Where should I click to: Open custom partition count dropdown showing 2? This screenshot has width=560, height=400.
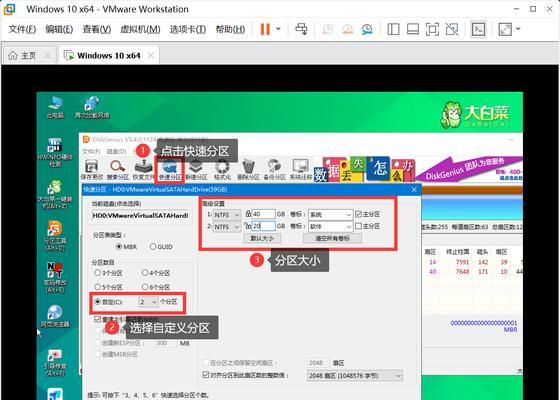(148, 302)
